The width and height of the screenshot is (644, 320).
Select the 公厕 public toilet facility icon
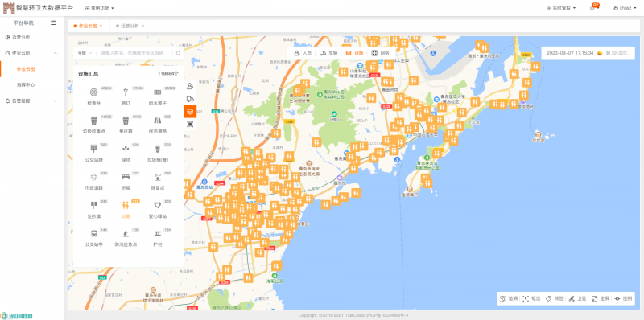click(x=126, y=205)
